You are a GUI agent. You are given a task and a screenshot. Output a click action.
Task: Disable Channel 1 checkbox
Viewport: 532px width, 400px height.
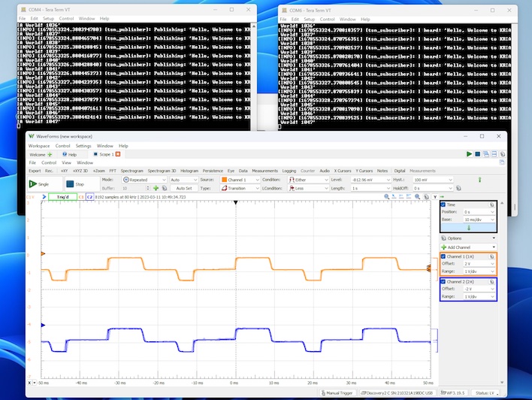[x=443, y=256]
